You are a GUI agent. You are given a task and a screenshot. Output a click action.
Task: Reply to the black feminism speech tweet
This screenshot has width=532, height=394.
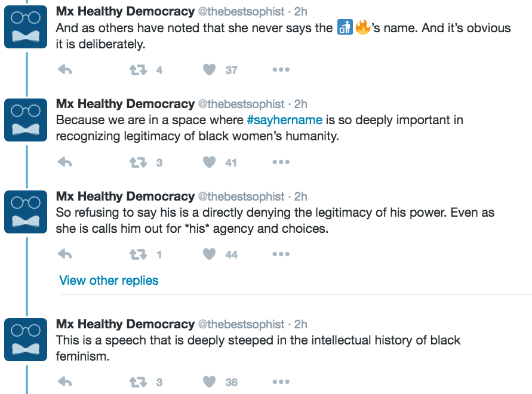[x=64, y=382]
